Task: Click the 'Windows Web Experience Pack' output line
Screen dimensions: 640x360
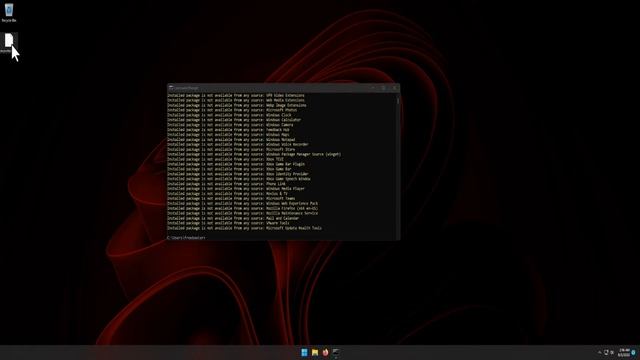Action: (x=243, y=203)
